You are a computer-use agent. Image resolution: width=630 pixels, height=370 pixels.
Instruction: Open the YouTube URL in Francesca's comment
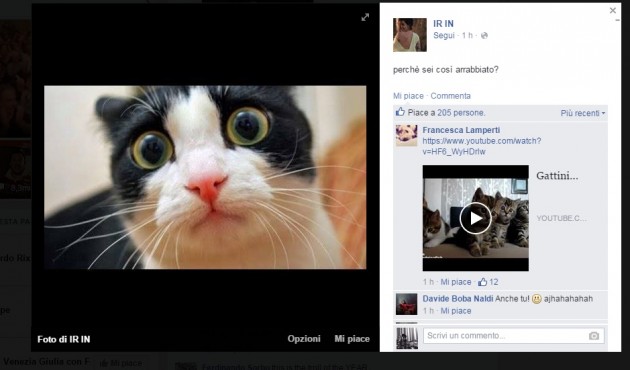(482, 146)
